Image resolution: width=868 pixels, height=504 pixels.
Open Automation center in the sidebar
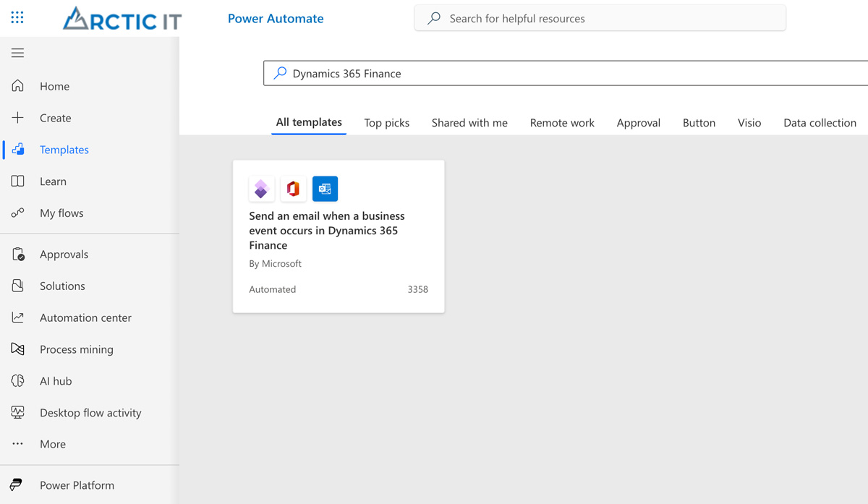click(x=85, y=317)
